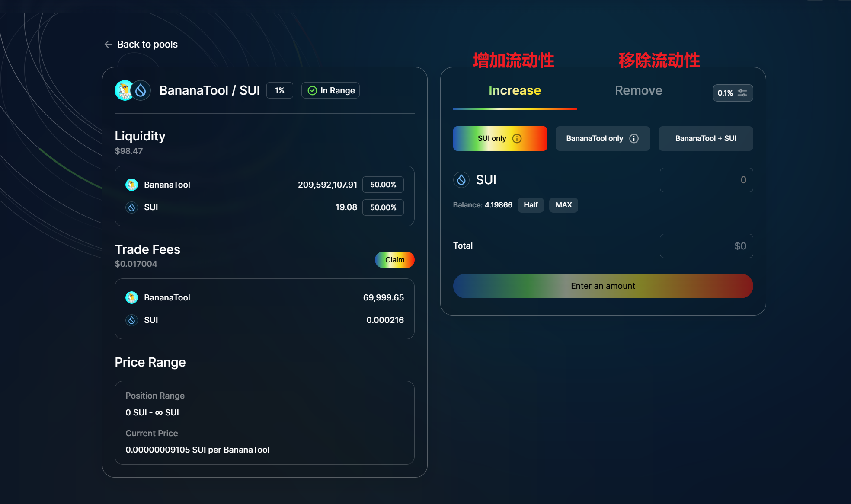The image size is (851, 504).
Task: Select BananaTool only deposit mode
Action: (595, 138)
